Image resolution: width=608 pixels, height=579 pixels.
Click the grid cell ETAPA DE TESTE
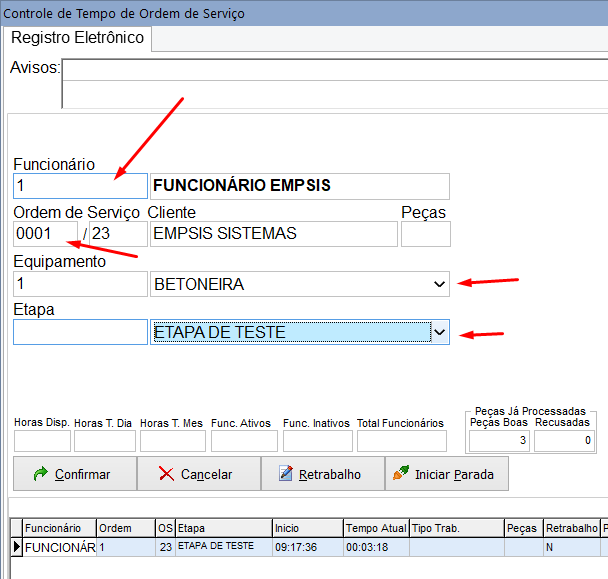point(224,547)
